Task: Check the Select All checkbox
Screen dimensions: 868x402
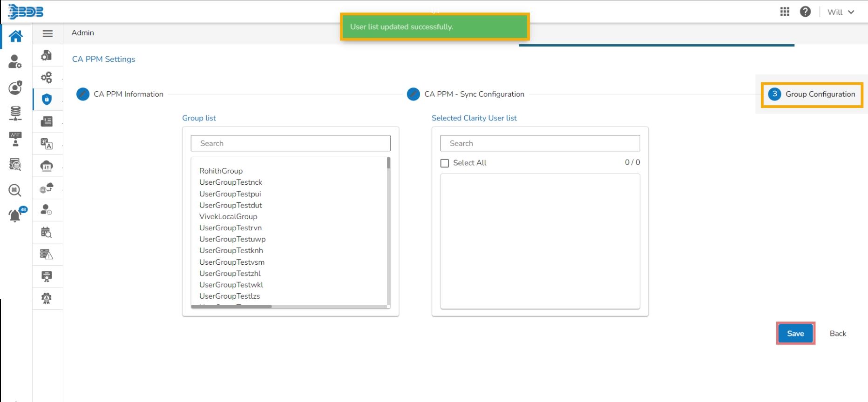Action: pyautogui.click(x=445, y=163)
